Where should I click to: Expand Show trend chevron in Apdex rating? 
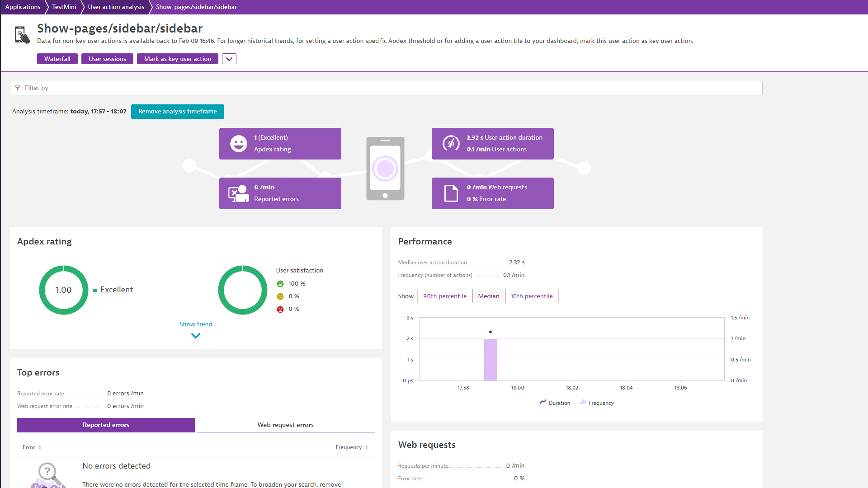[195, 336]
